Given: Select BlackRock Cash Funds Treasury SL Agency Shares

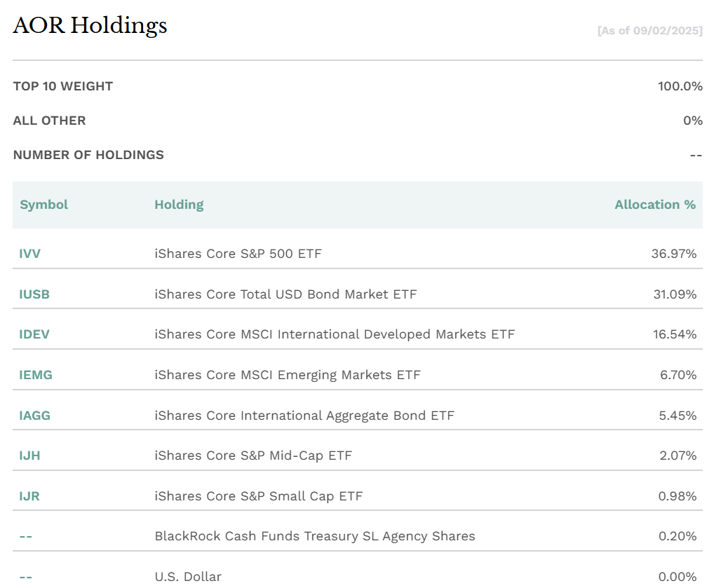Looking at the screenshot, I should (x=314, y=536).
